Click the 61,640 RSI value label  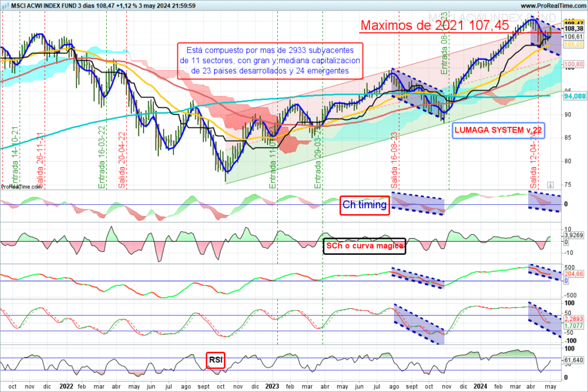tap(574, 360)
